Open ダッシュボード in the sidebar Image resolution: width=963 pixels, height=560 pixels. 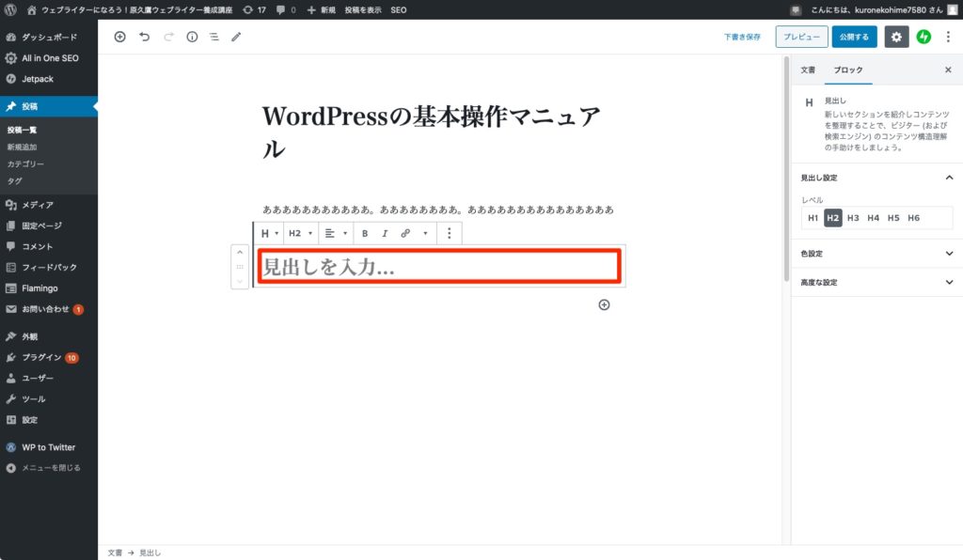(x=49, y=37)
